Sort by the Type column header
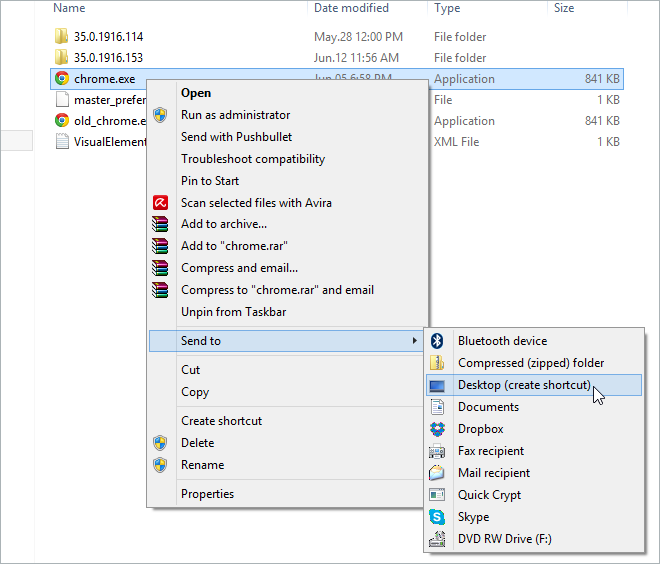 tap(447, 8)
